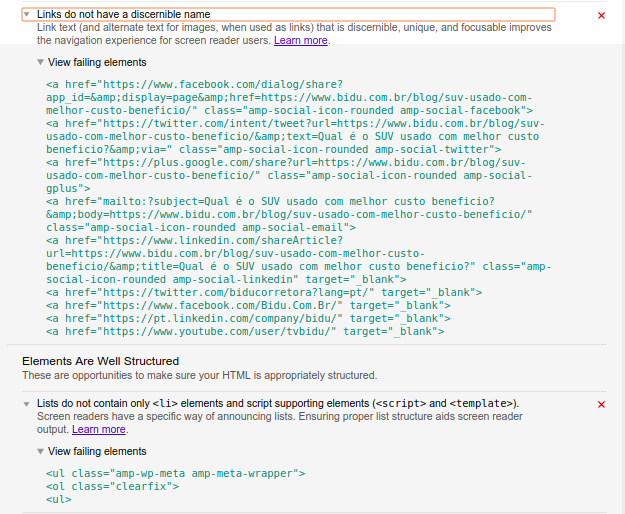Collapse the View failing elements under the lists audit
The height and width of the screenshot is (514, 625).
[x=40, y=451]
